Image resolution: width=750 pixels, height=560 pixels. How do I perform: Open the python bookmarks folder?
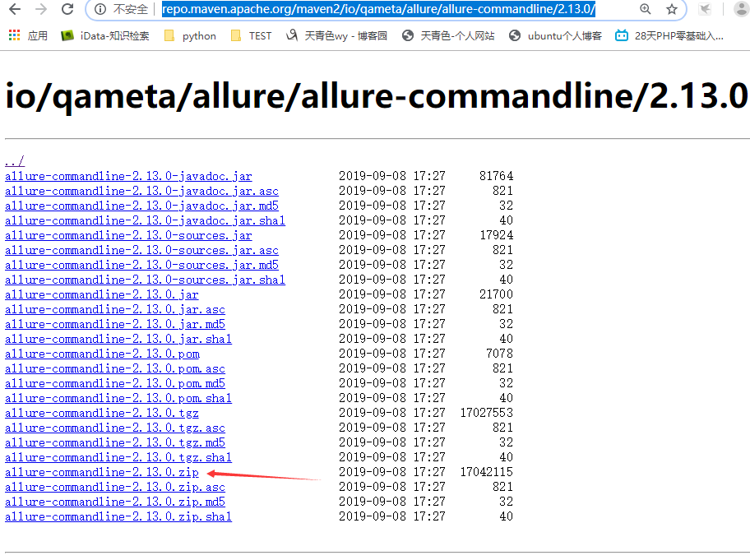(190, 36)
